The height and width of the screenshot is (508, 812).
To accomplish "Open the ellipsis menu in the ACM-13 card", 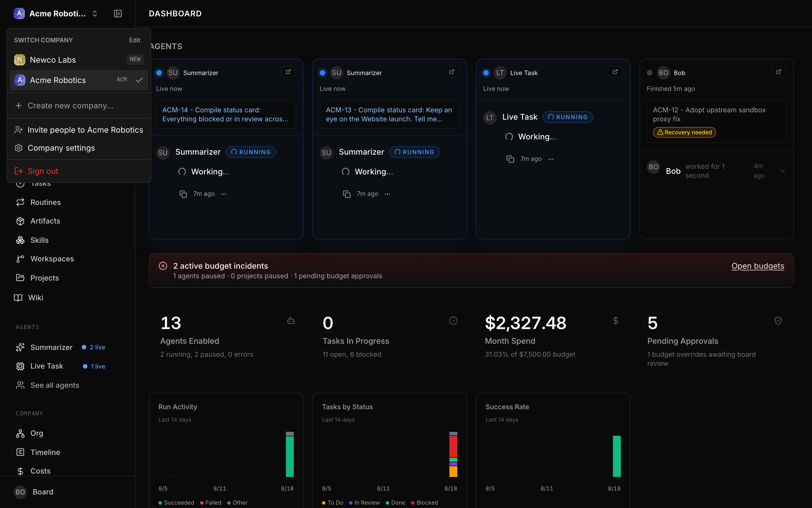I will 387,194.
